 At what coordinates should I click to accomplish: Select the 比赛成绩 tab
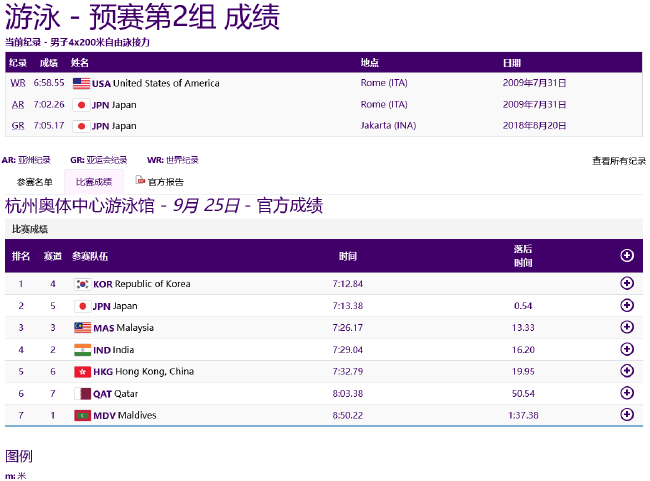(94, 182)
